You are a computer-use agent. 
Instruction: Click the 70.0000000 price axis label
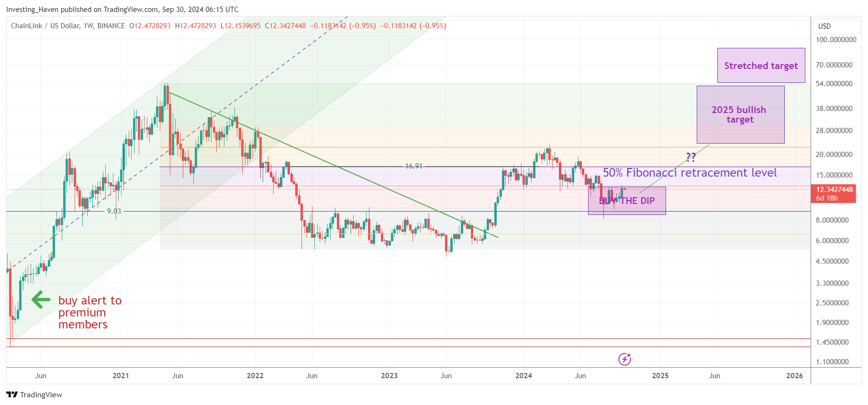[834, 65]
